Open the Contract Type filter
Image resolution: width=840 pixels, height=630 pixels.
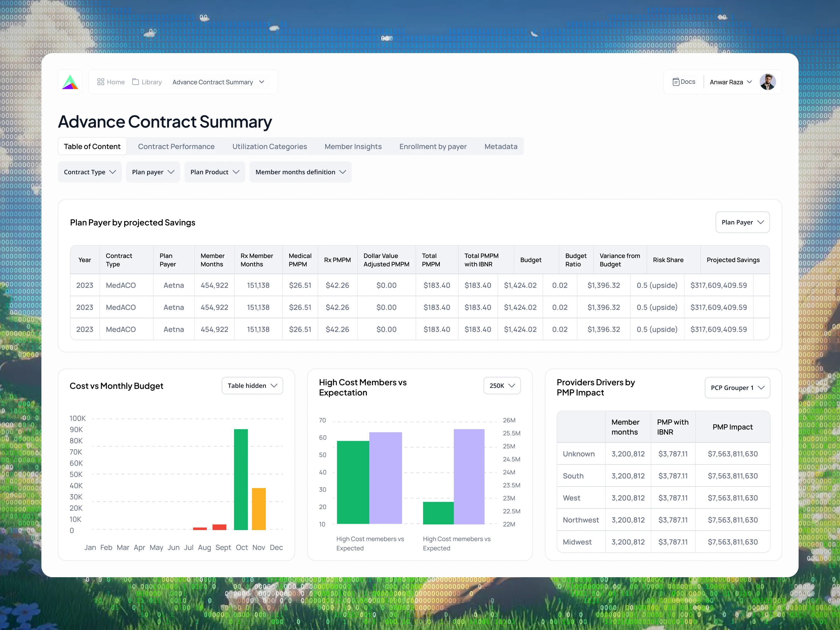click(x=90, y=172)
